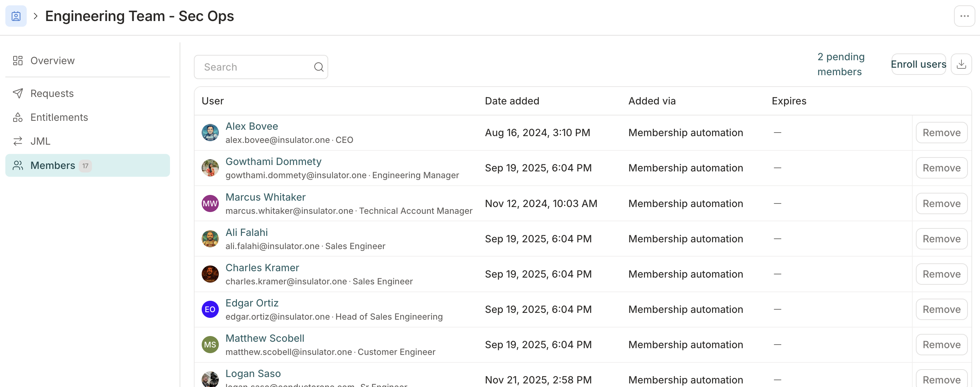Click the date Nov 21, 2025, 2:58 PM

[x=538, y=380]
